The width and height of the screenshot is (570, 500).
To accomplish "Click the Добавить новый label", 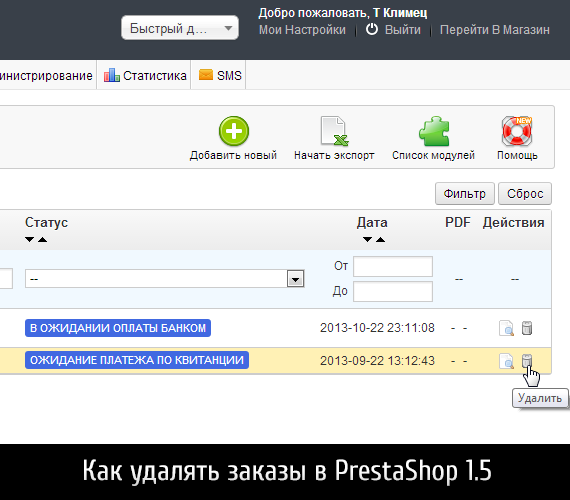I will pos(233,155).
